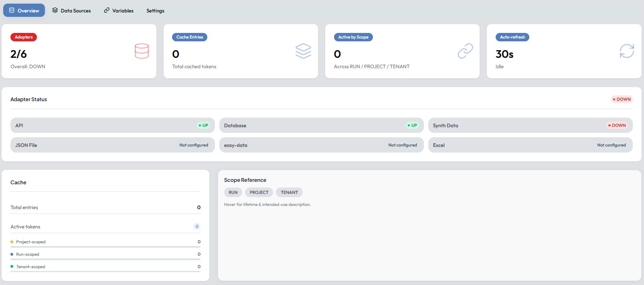644x285 pixels.
Task: Click the Idle status text
Action: pos(500,67)
